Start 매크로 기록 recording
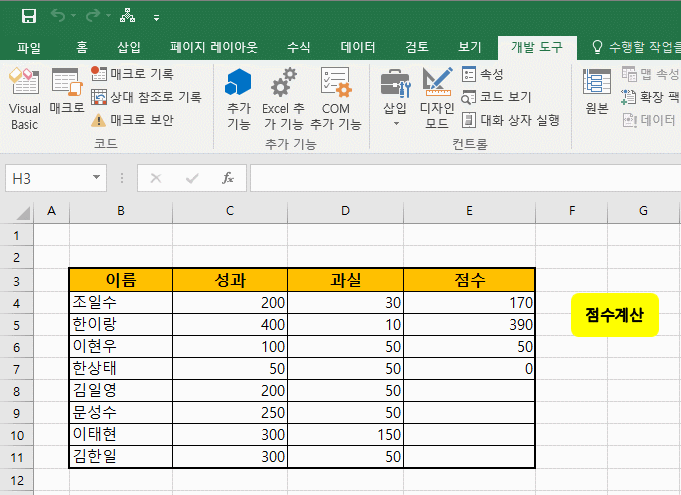 [x=132, y=74]
